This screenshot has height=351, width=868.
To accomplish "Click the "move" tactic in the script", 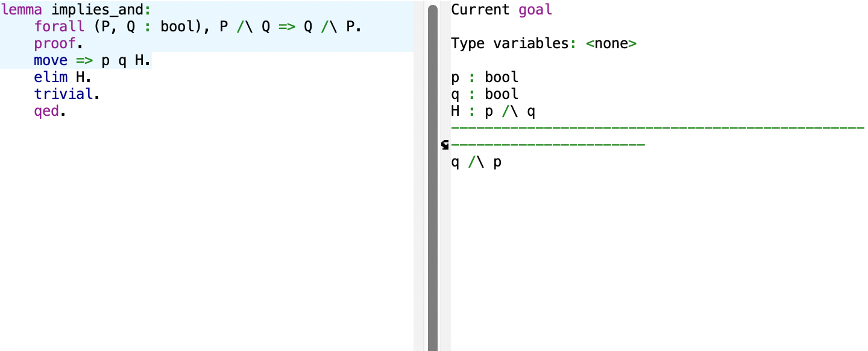I will pyautogui.click(x=51, y=61).
